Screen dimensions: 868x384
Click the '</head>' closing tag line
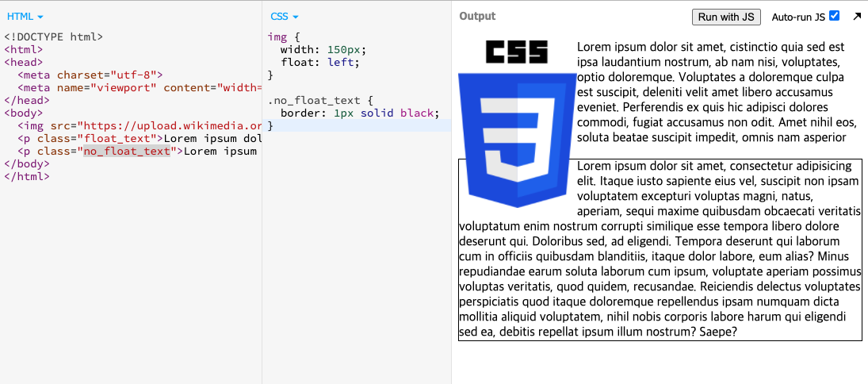coord(27,100)
